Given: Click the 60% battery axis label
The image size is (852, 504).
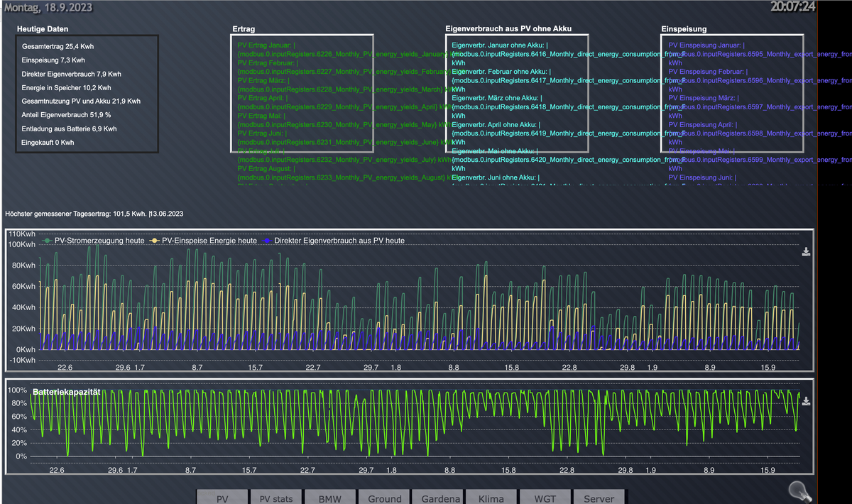Looking at the screenshot, I should pos(18,417).
